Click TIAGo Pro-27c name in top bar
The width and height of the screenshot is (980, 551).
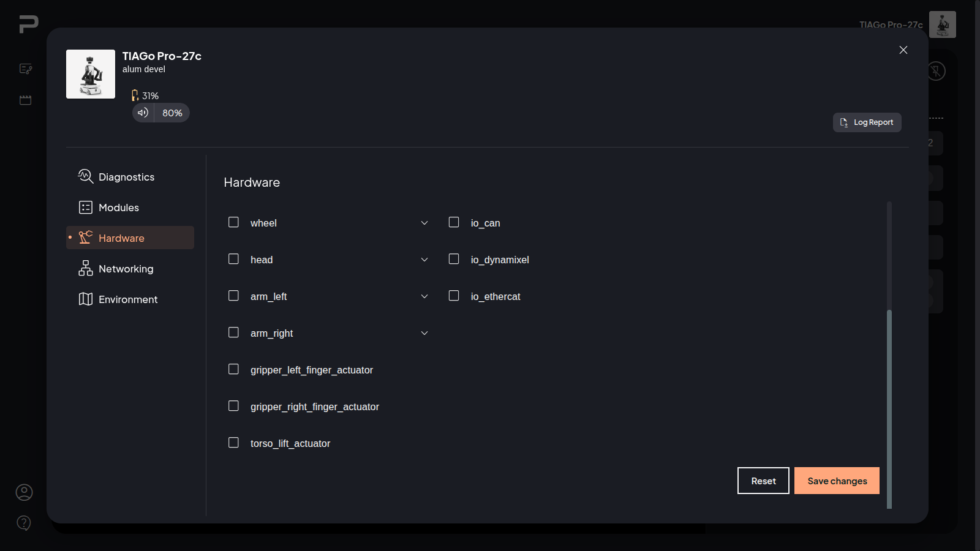(891, 24)
